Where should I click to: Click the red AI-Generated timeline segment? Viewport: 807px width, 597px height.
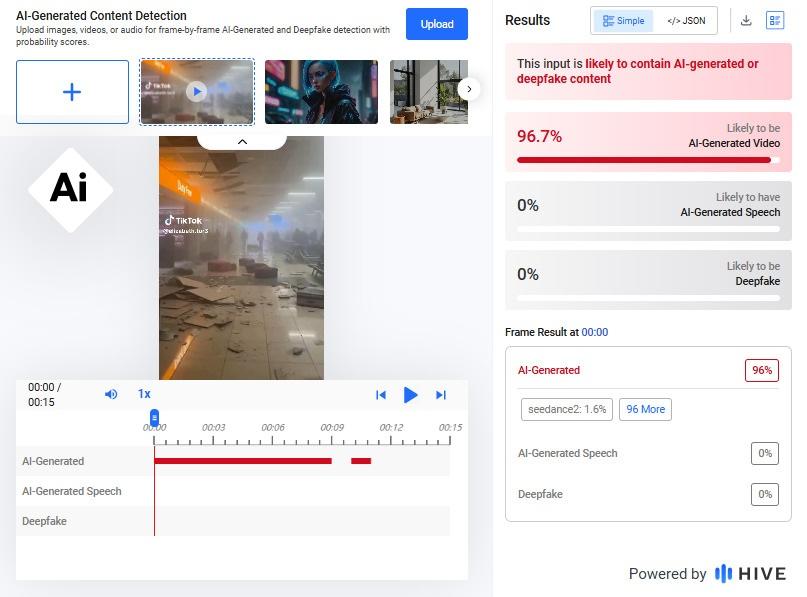(242, 461)
